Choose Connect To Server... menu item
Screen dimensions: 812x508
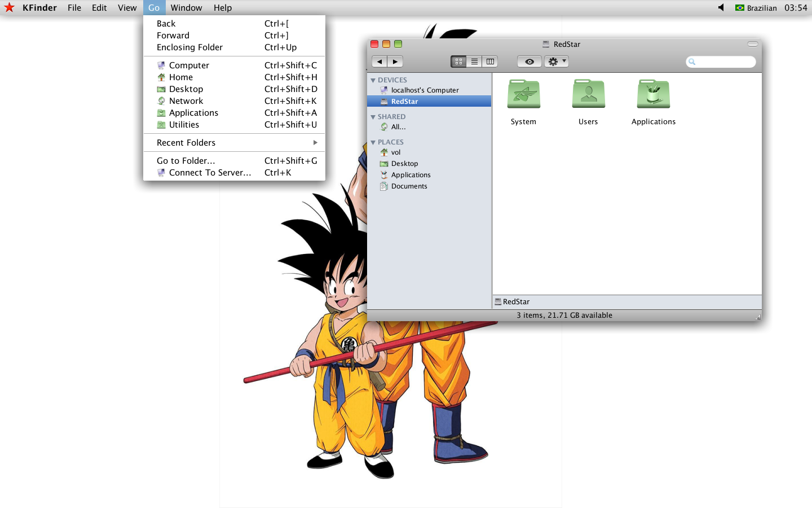click(x=234, y=173)
